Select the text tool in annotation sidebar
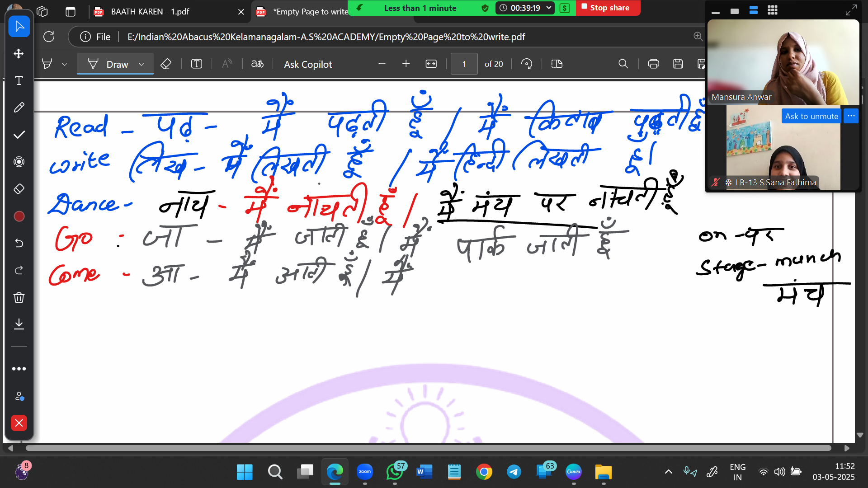 click(19, 80)
